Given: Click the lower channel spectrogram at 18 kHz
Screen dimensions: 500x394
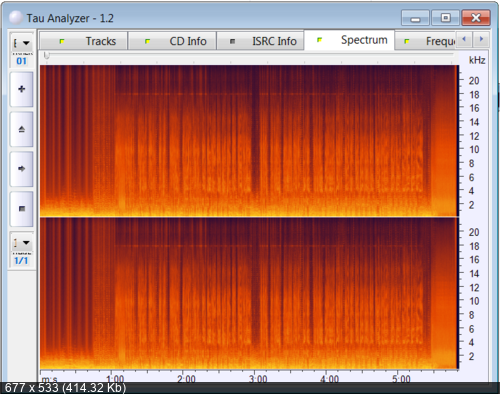Looking at the screenshot, I should 249,246.
